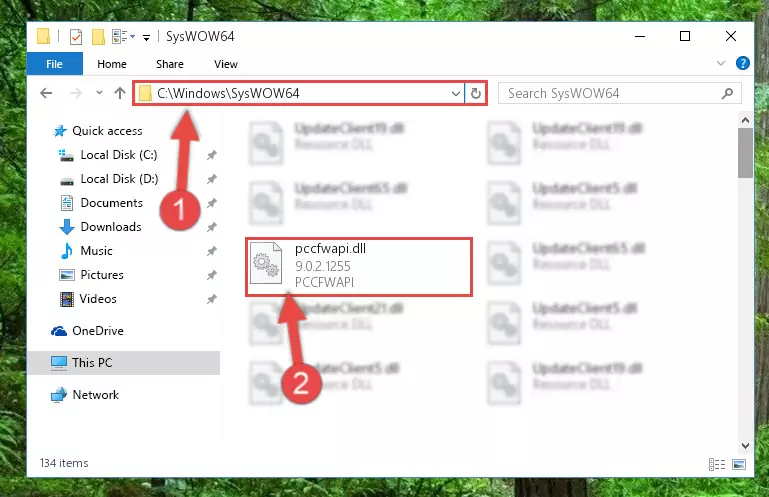
Task: Select This PC in the navigation pane
Action: (124, 363)
